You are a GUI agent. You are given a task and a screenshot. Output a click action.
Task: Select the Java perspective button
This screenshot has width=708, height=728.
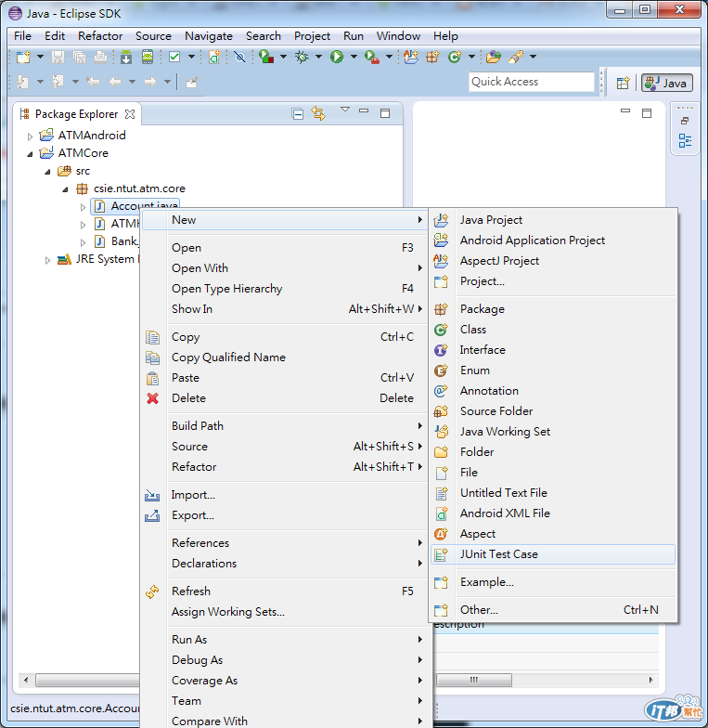click(x=667, y=83)
